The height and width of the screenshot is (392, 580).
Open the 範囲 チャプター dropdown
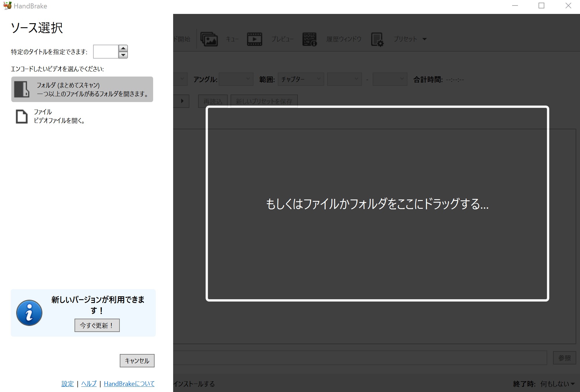pos(301,79)
